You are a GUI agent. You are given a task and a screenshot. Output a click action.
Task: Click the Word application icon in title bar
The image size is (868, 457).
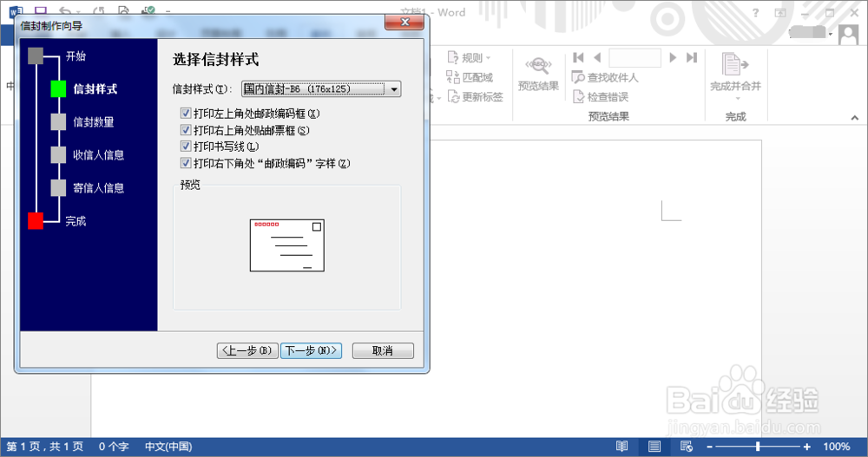[x=16, y=10]
